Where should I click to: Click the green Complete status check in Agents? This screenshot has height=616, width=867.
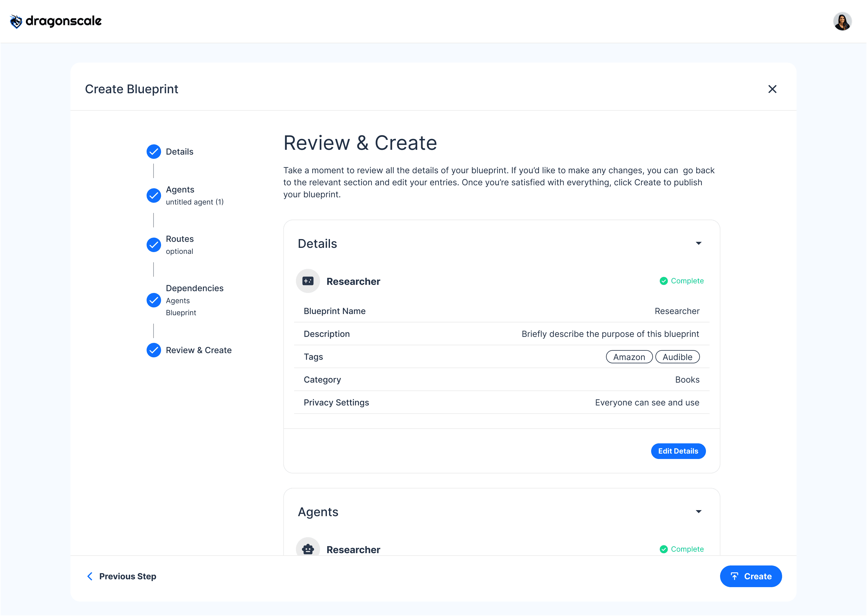(x=663, y=549)
